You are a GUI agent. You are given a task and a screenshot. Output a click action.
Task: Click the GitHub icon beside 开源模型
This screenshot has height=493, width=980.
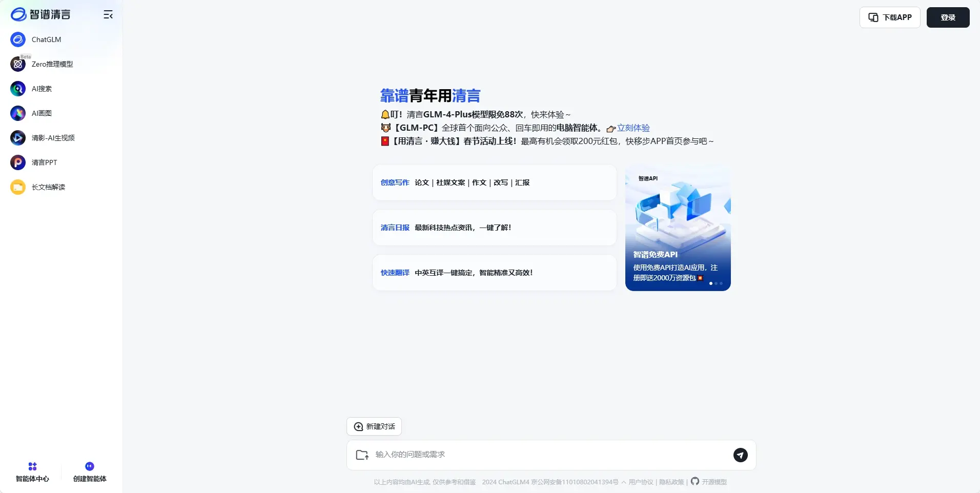point(695,482)
